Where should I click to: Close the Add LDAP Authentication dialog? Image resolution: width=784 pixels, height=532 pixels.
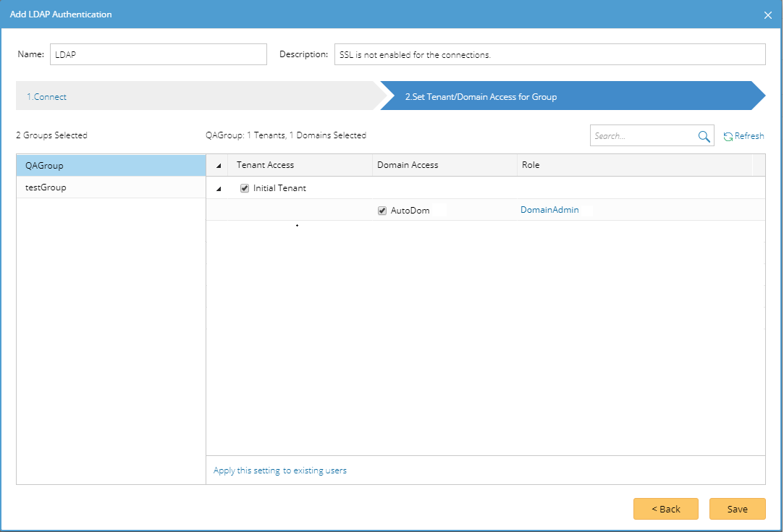(x=768, y=15)
